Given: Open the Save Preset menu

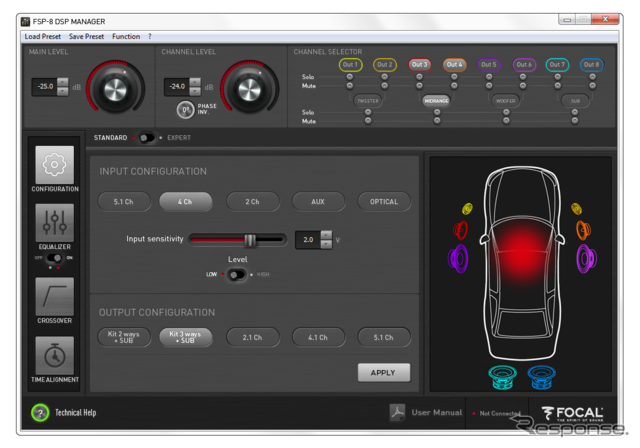Looking at the screenshot, I should tap(86, 37).
